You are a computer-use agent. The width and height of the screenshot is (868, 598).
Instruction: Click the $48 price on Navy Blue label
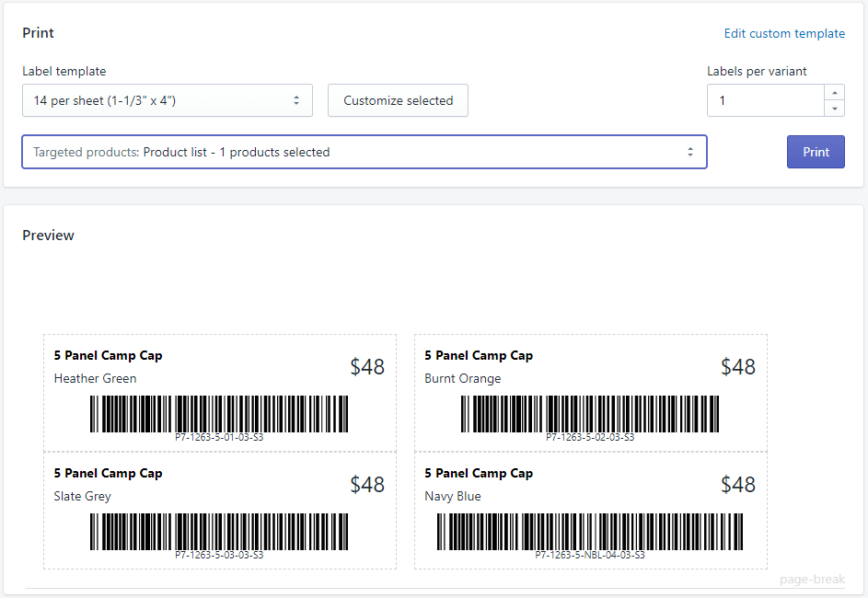pyautogui.click(x=738, y=485)
